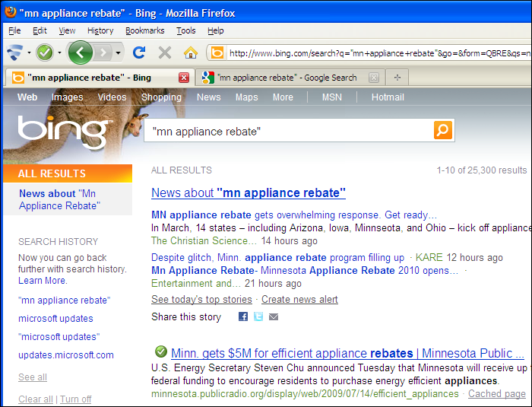Click the orange magnifier search button
Image resolution: width=532 pixels, height=407 pixels.
443,130
